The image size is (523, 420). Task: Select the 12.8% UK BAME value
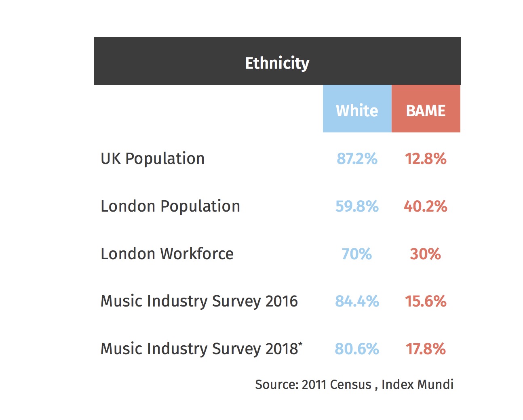tap(426, 158)
